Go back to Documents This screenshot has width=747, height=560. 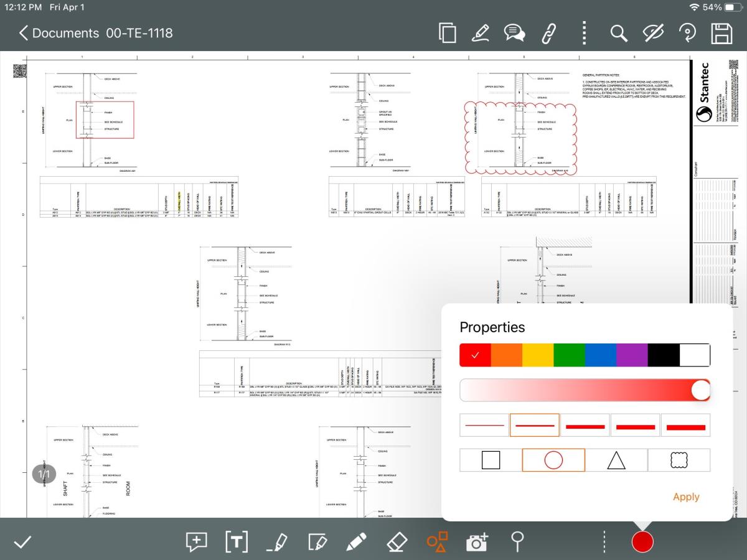[x=59, y=33]
